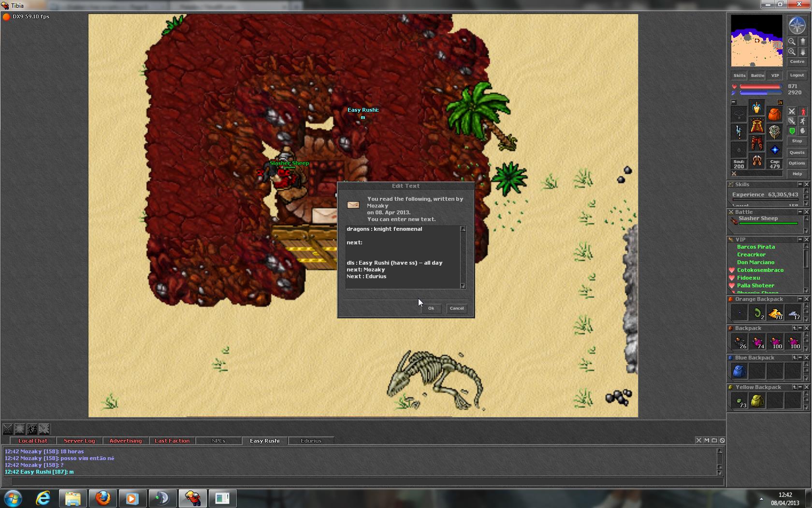Open Firefox from the Windows taskbar
The image size is (812, 508).
(102, 498)
